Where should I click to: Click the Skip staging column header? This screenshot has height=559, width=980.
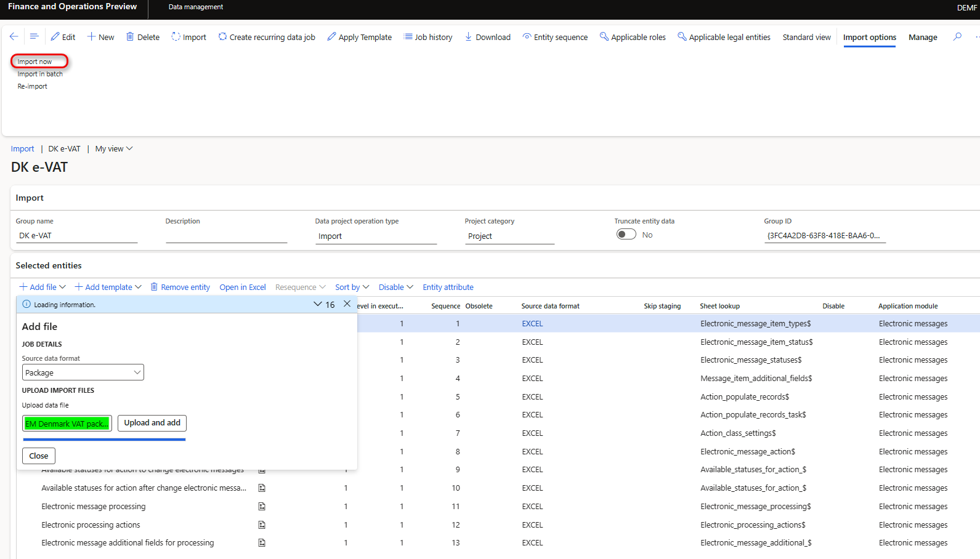click(x=662, y=306)
